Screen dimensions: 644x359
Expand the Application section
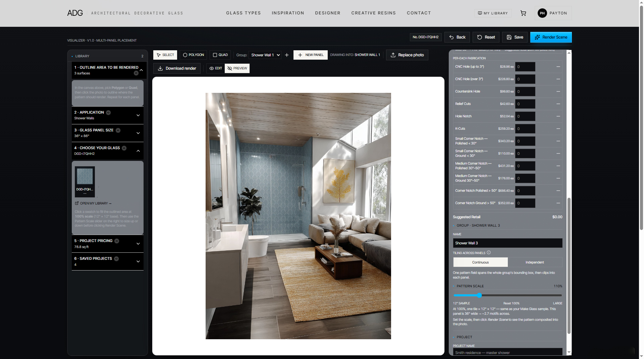click(138, 115)
